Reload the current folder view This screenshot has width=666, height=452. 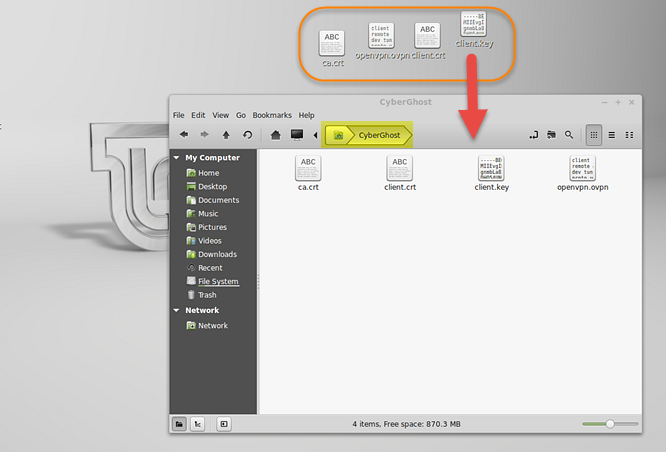click(x=247, y=135)
